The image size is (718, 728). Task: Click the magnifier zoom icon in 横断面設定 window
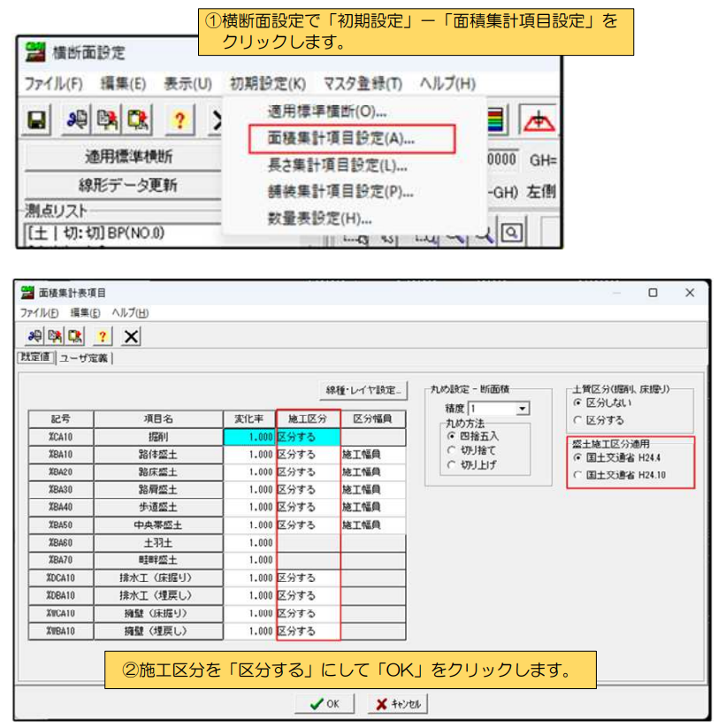point(512,232)
